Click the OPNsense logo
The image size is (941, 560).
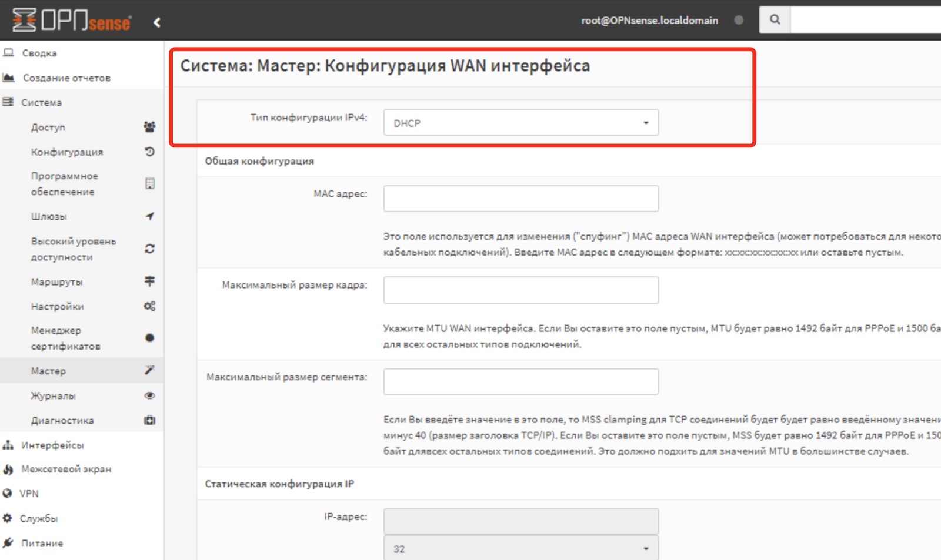coord(69,20)
